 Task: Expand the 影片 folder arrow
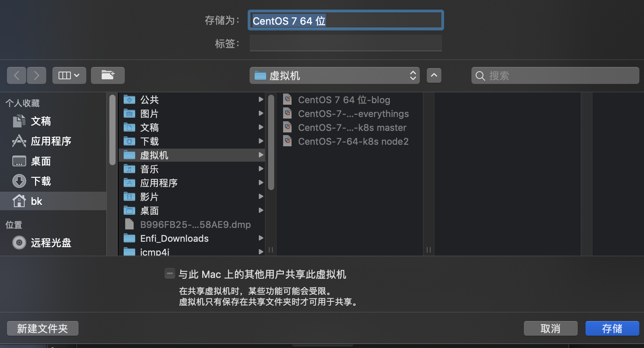point(261,196)
